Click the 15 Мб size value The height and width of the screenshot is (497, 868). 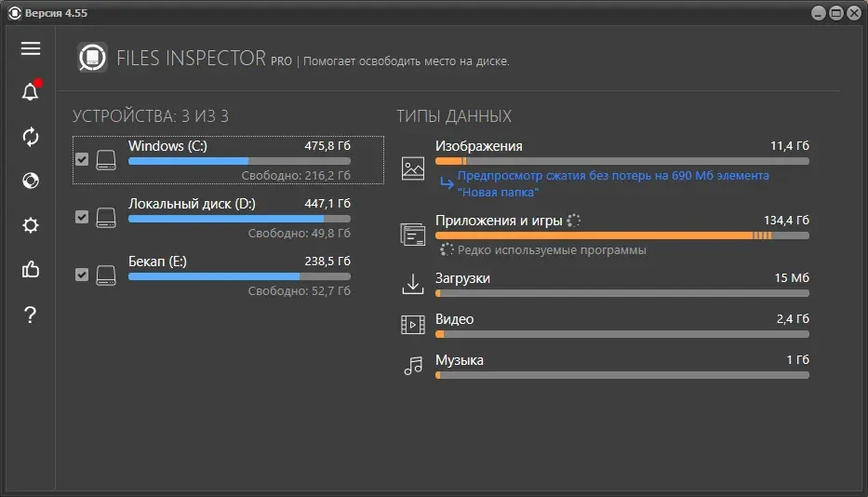(x=792, y=277)
